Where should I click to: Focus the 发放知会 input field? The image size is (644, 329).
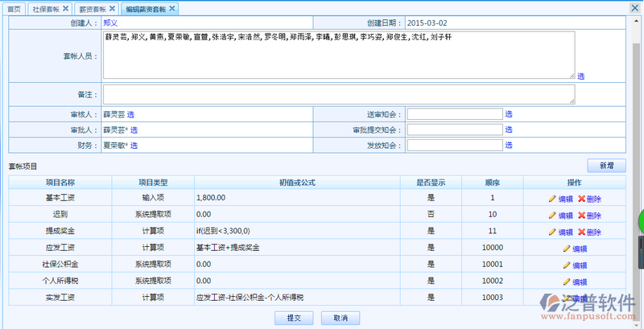455,146
